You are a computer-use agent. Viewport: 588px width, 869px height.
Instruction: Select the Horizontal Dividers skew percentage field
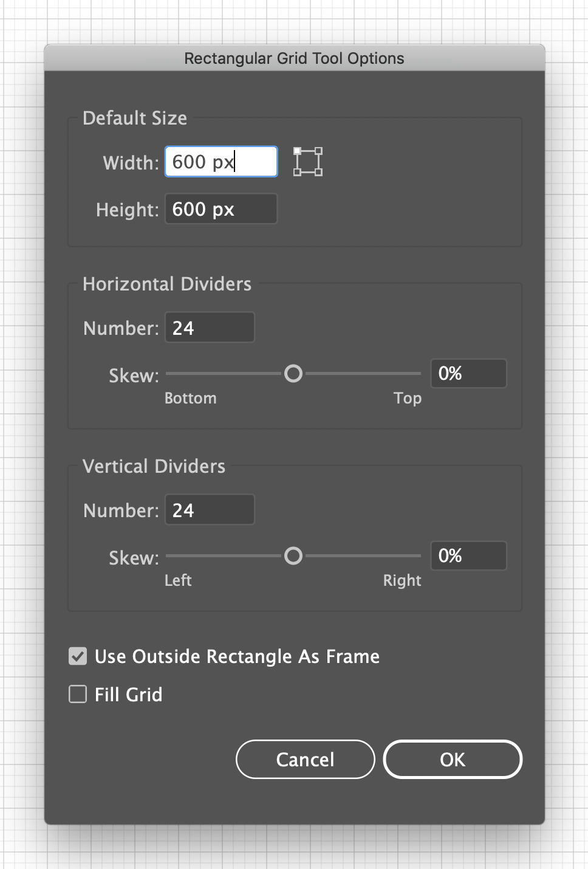(x=468, y=373)
